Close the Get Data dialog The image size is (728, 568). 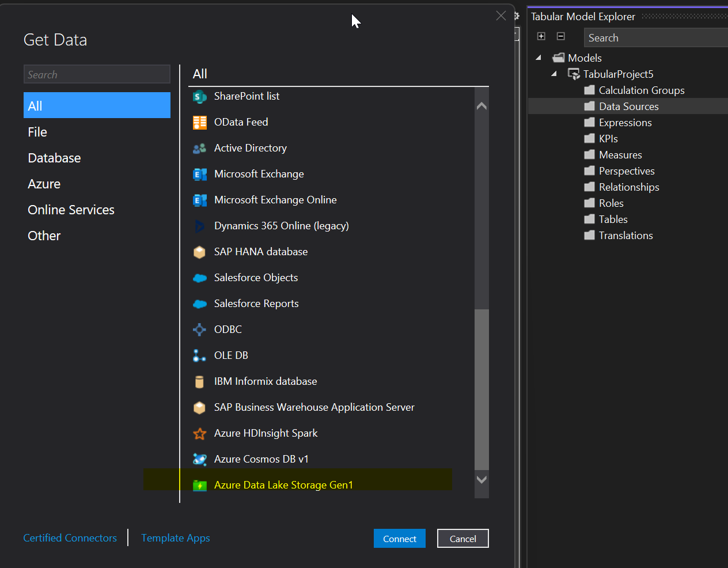[x=501, y=16]
